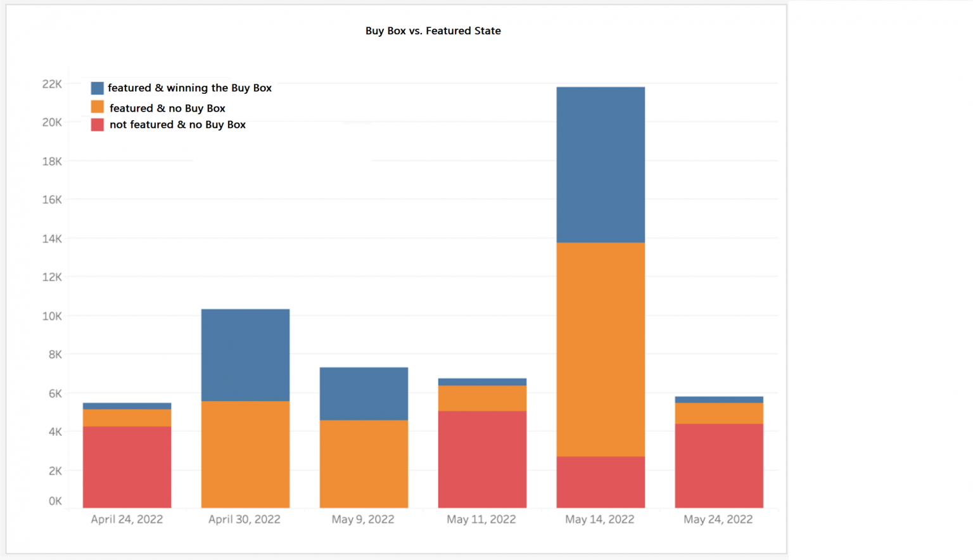Click the red bar segment for May 11, 2022
Image resolution: width=973 pixels, height=560 pixels.
pos(482,459)
